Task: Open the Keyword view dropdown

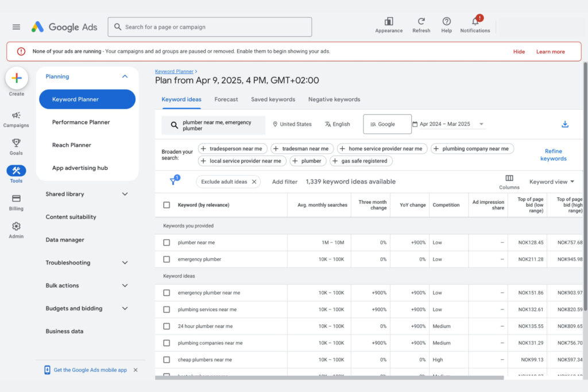Action: [550, 182]
